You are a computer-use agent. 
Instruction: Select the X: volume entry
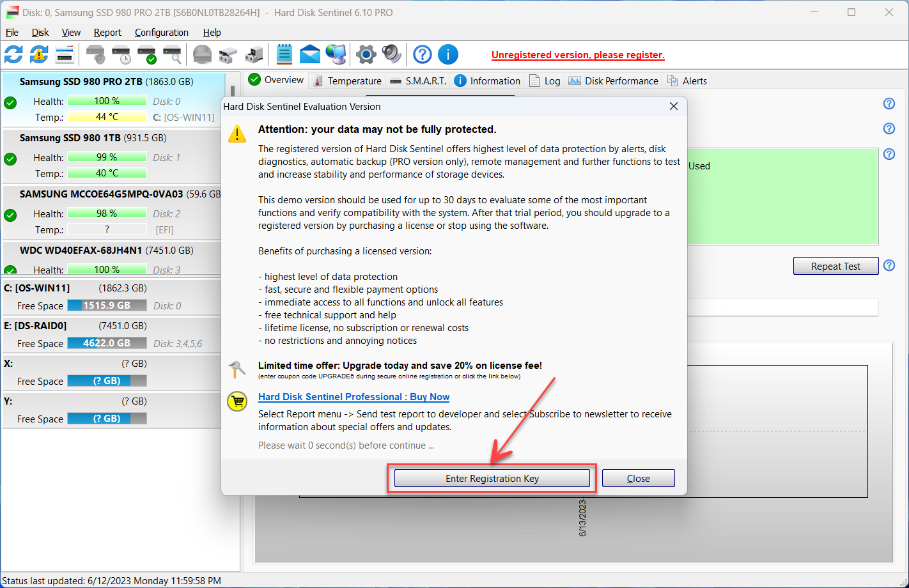(112, 373)
